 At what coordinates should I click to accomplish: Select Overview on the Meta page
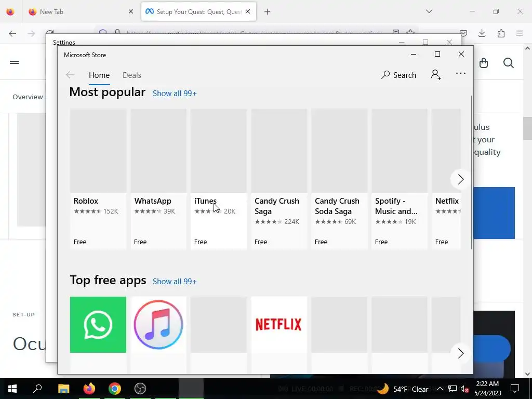point(28,97)
